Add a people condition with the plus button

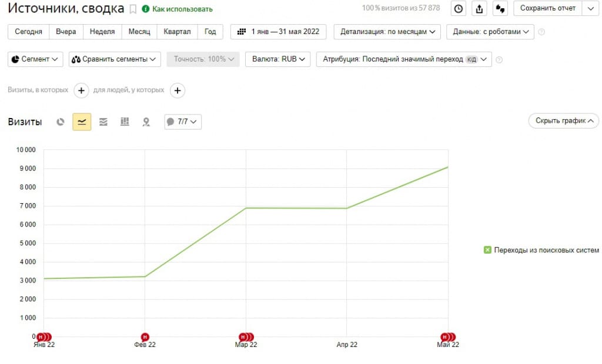tap(178, 90)
